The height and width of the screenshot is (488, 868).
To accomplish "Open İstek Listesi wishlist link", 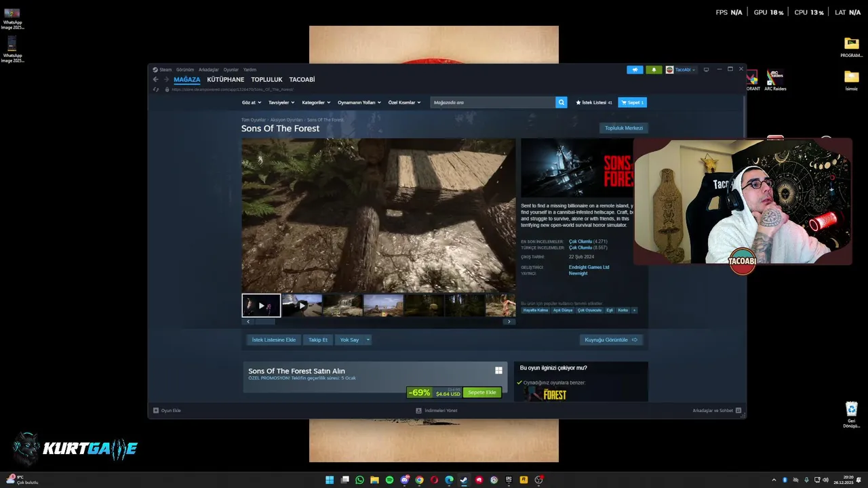I will click(594, 102).
